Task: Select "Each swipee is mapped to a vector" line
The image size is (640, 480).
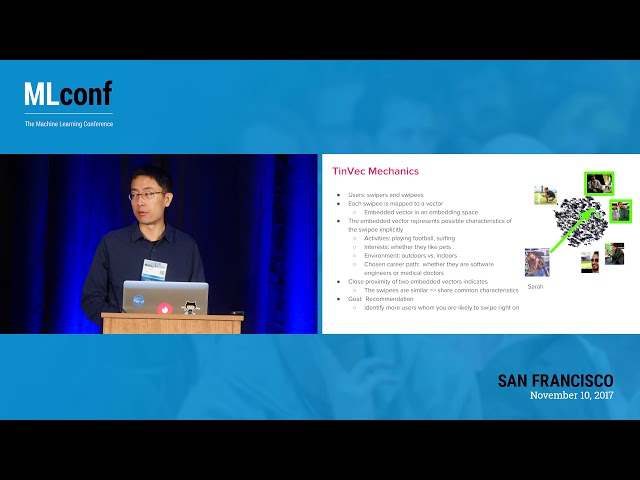Action: pyautogui.click(x=395, y=203)
